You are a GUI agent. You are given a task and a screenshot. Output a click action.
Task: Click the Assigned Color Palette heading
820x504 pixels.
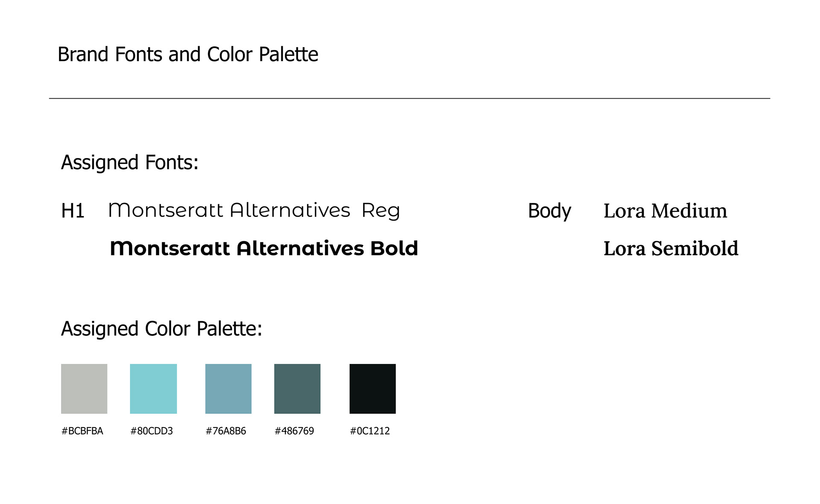point(161,329)
